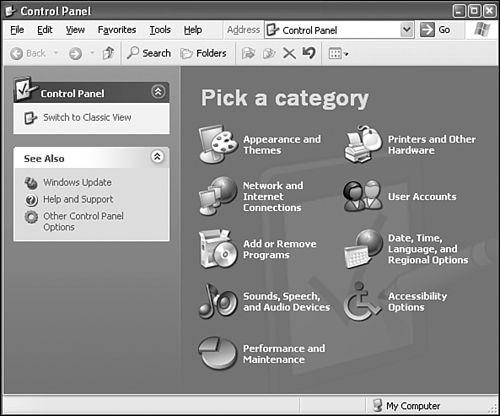The height and width of the screenshot is (416, 500).
Task: Click the Maximize window button
Action: click(x=474, y=11)
